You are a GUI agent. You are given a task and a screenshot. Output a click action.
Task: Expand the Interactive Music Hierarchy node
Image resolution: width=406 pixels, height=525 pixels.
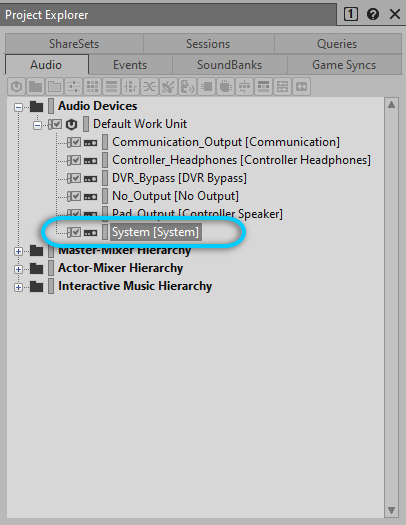(x=19, y=287)
